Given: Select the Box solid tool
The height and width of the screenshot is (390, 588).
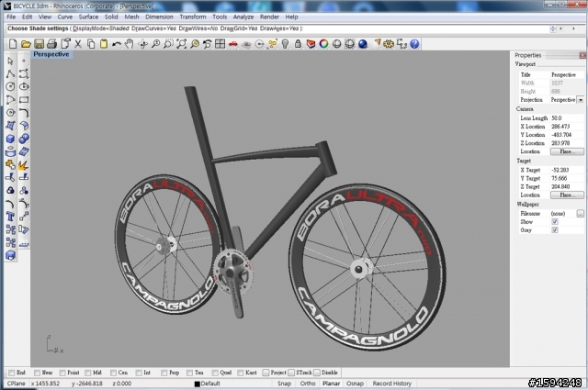Looking at the screenshot, I should [10, 139].
